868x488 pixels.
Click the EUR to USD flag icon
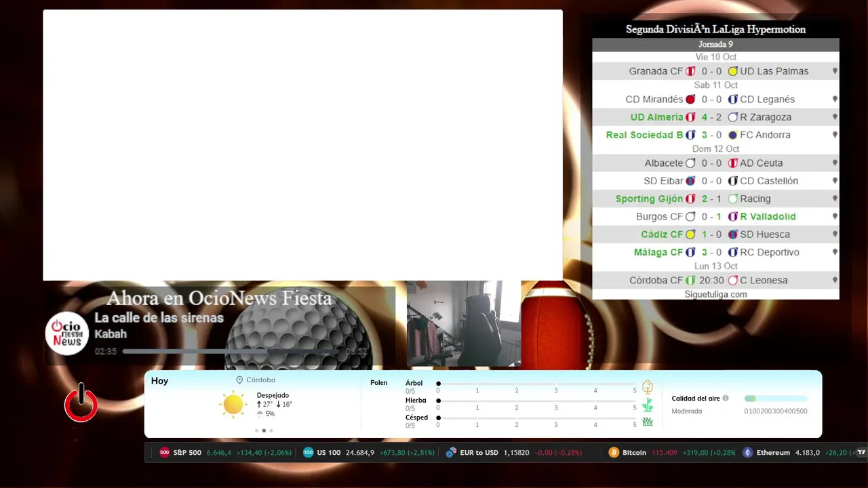click(451, 453)
